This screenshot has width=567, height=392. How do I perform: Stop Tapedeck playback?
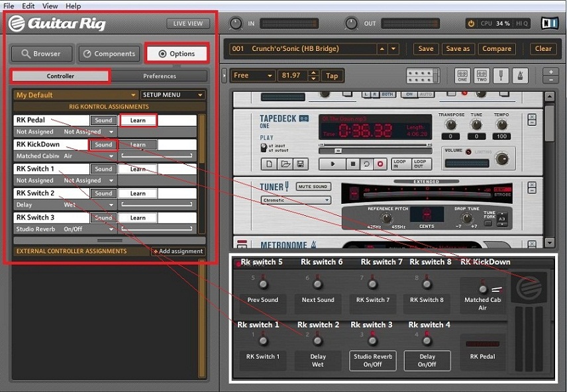352,164
